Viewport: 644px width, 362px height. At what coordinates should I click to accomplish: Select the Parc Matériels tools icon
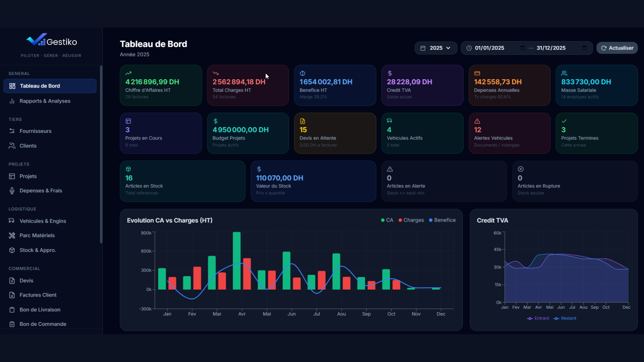pos(12,235)
